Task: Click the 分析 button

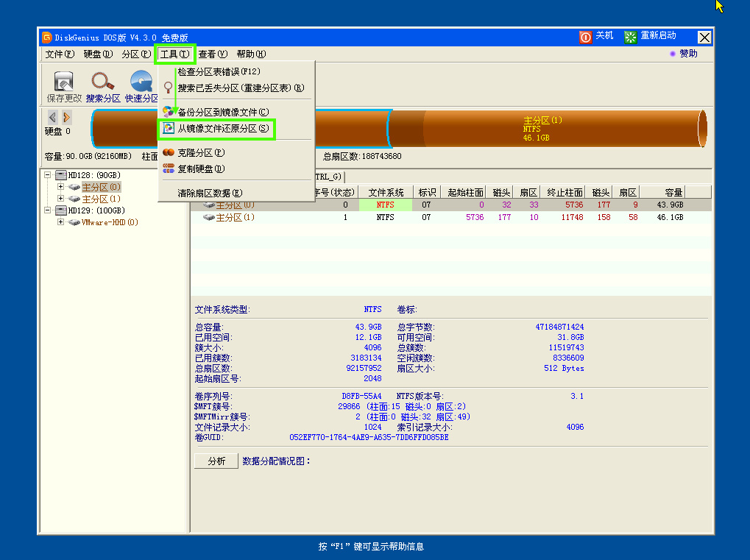Action: point(216,461)
